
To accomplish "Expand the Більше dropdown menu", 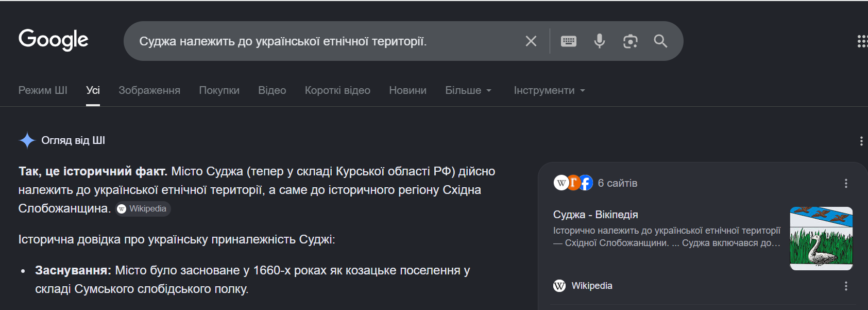I will [468, 90].
